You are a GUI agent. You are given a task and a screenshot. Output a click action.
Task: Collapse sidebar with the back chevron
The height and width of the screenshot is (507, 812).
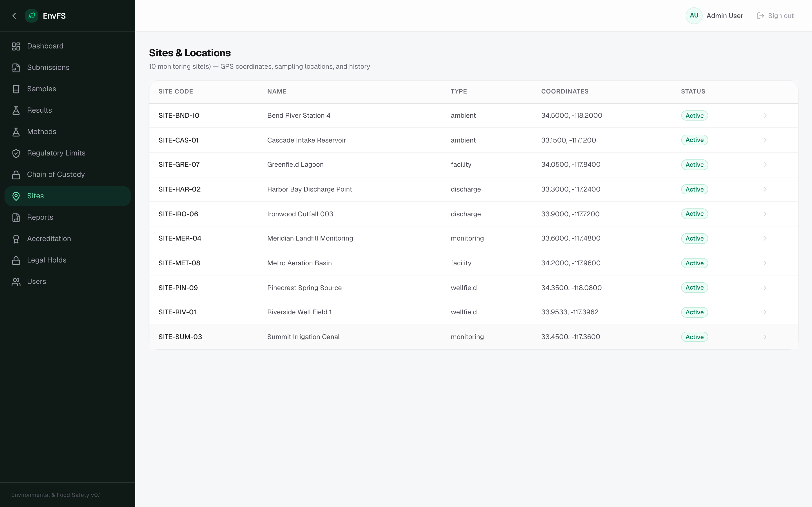pyautogui.click(x=14, y=16)
